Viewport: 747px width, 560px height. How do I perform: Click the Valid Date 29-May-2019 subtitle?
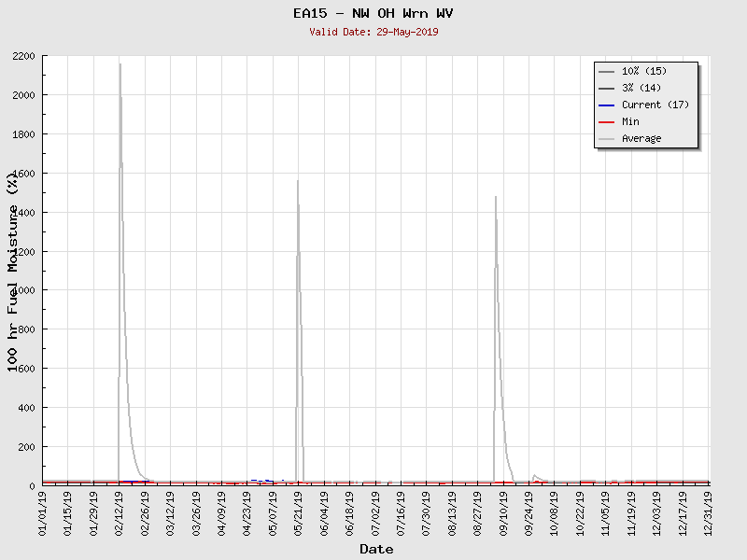(x=373, y=32)
